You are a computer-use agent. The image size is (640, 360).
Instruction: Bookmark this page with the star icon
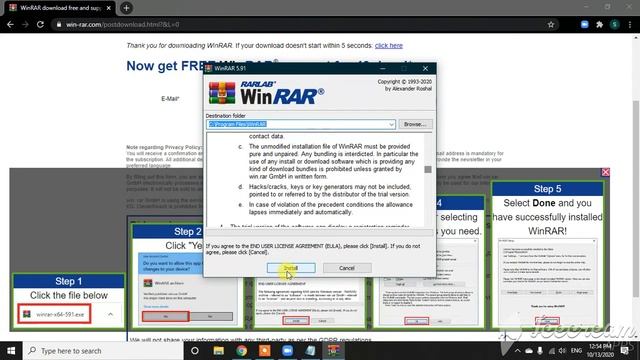click(x=551, y=24)
